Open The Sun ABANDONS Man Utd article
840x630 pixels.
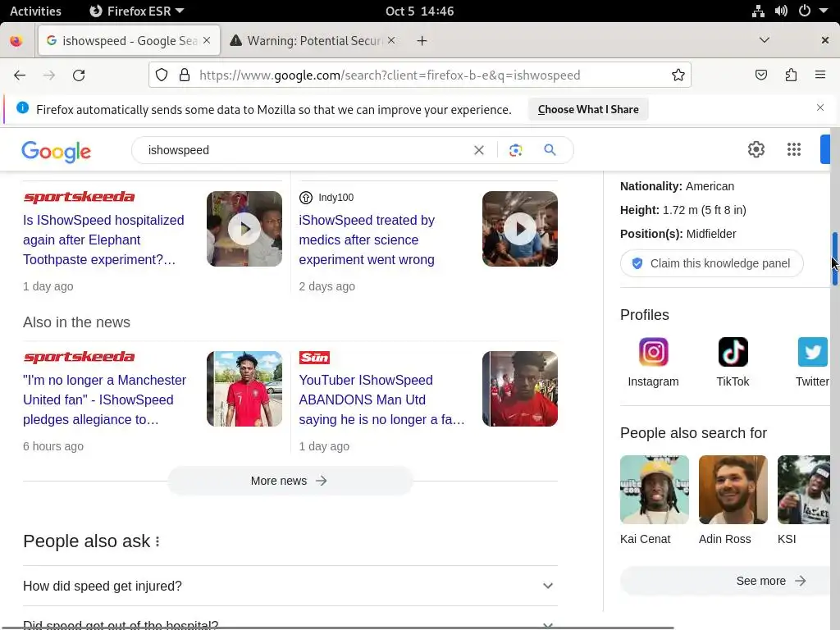click(381, 399)
